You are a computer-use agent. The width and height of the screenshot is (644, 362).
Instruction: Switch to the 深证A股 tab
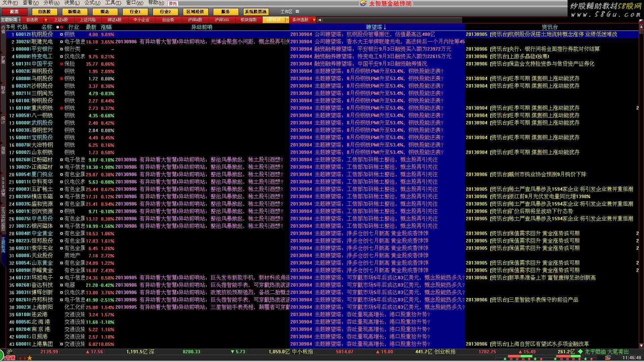[114, 20]
